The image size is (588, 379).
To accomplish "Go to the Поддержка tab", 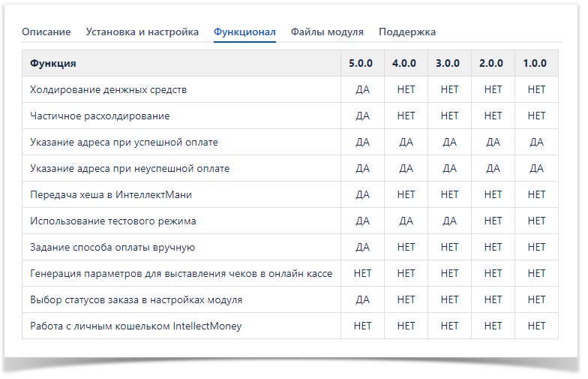I will coord(406,32).
